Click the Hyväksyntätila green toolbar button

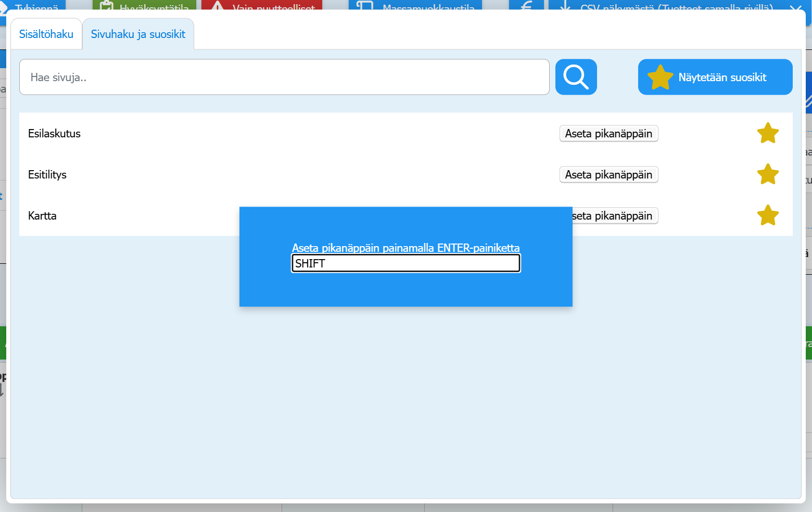[x=144, y=5]
